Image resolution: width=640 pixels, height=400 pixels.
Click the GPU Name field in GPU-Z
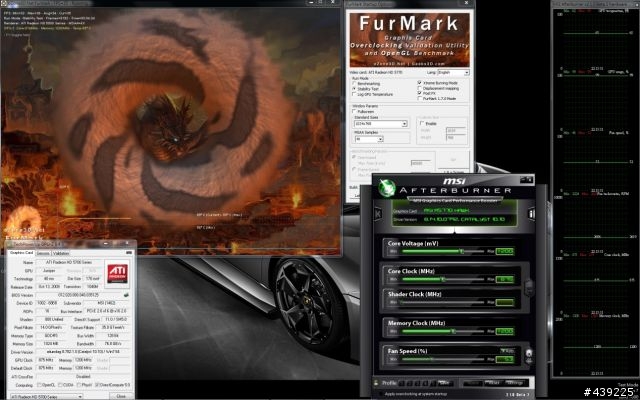point(69,262)
